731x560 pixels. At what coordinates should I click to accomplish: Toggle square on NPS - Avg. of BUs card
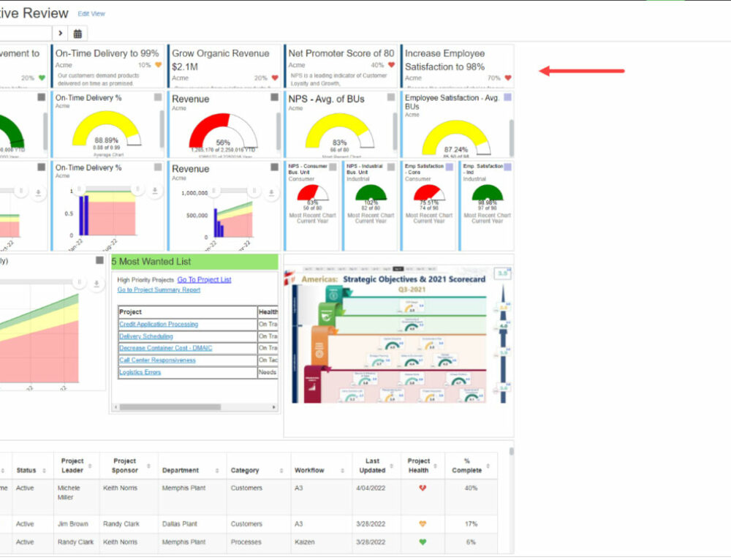[x=391, y=97]
